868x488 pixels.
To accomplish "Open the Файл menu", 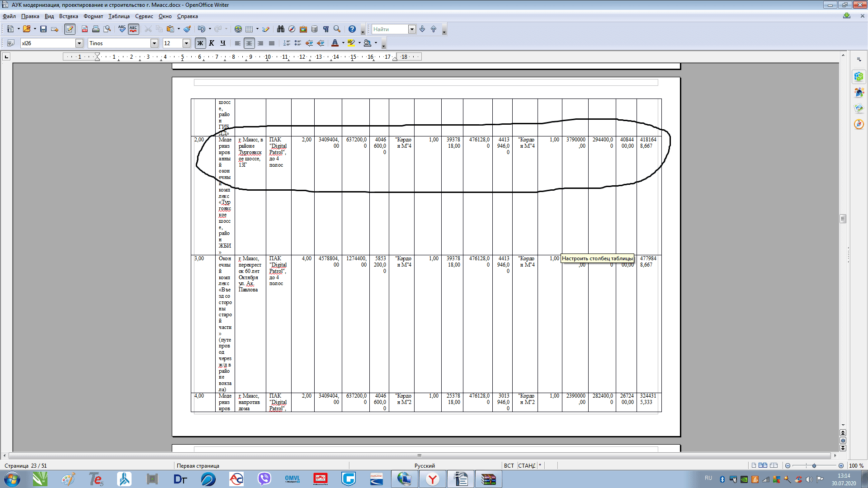I will click(9, 16).
